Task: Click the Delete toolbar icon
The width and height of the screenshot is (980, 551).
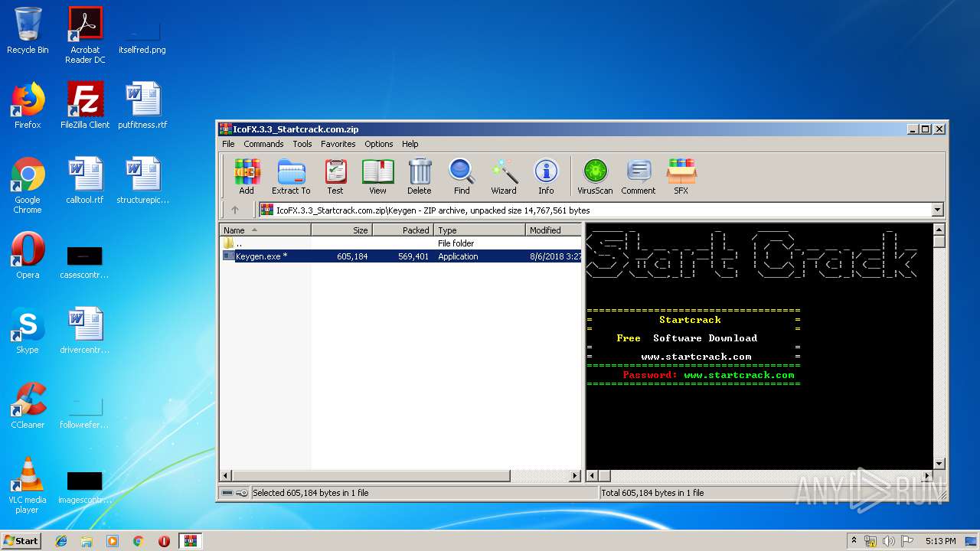Action: pyautogui.click(x=419, y=177)
